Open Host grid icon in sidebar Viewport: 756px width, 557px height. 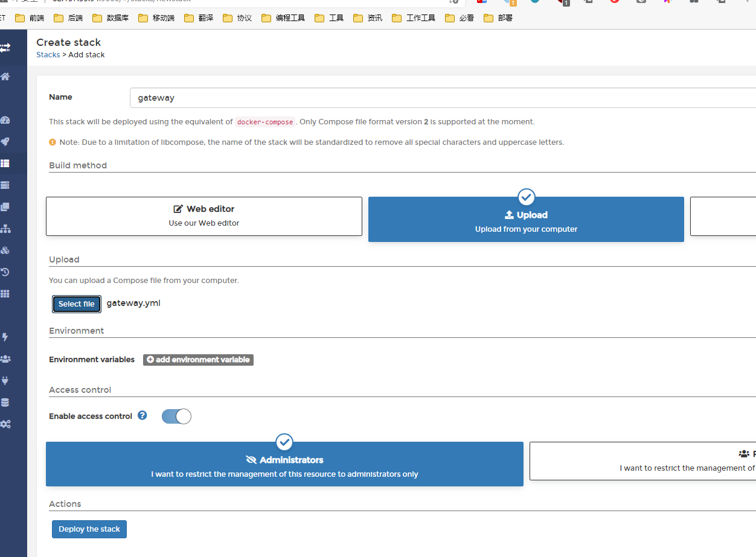(5, 294)
